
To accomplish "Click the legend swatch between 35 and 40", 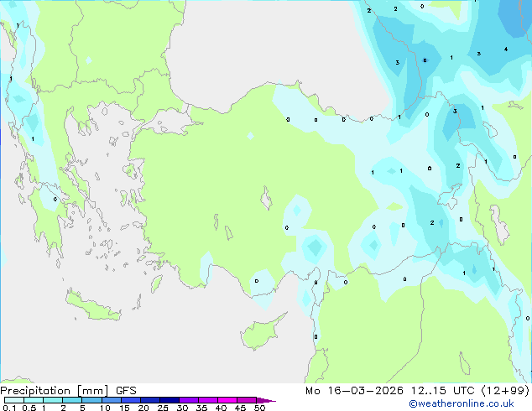I will coord(208,400).
